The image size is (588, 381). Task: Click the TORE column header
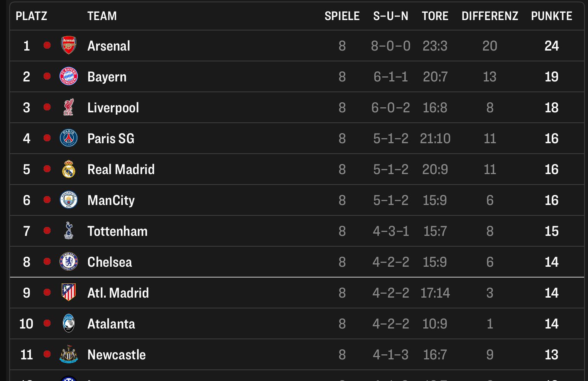[435, 16]
